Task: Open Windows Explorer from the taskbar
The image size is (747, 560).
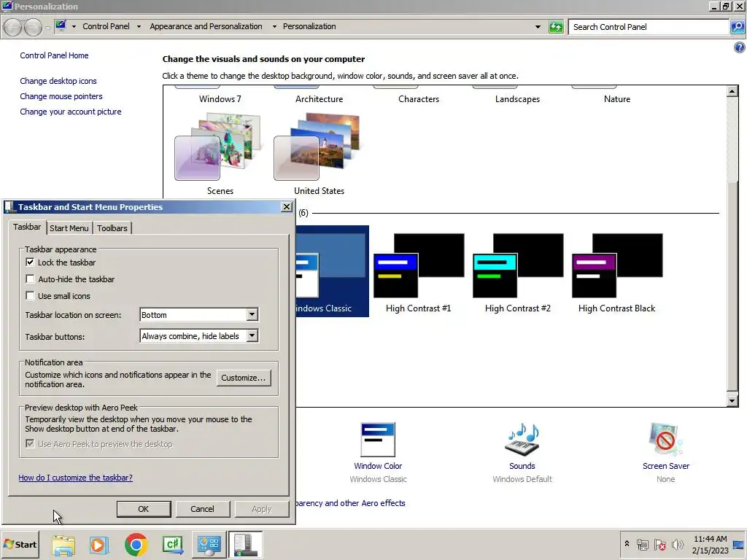Action: (63, 545)
